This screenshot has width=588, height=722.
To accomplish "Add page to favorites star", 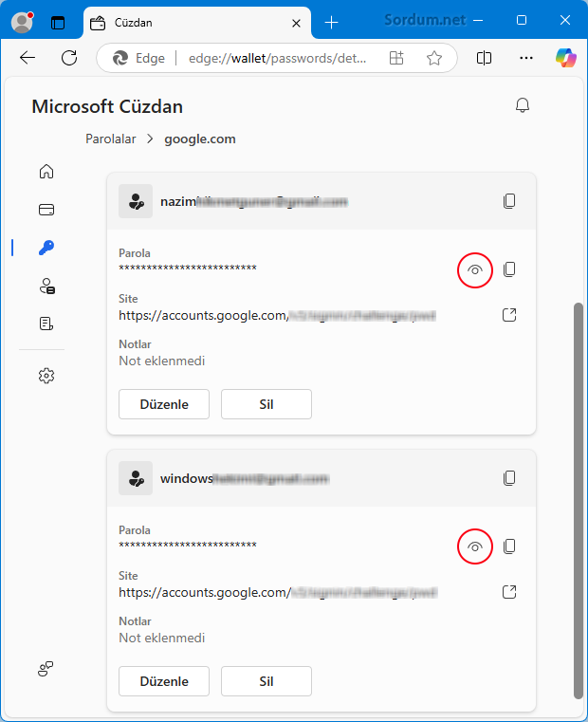I will tap(433, 58).
